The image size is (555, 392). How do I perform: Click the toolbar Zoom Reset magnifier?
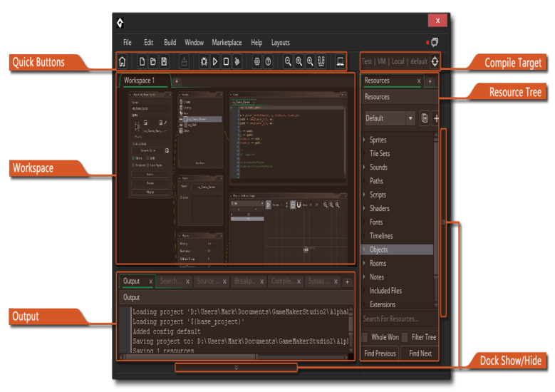[x=299, y=61]
